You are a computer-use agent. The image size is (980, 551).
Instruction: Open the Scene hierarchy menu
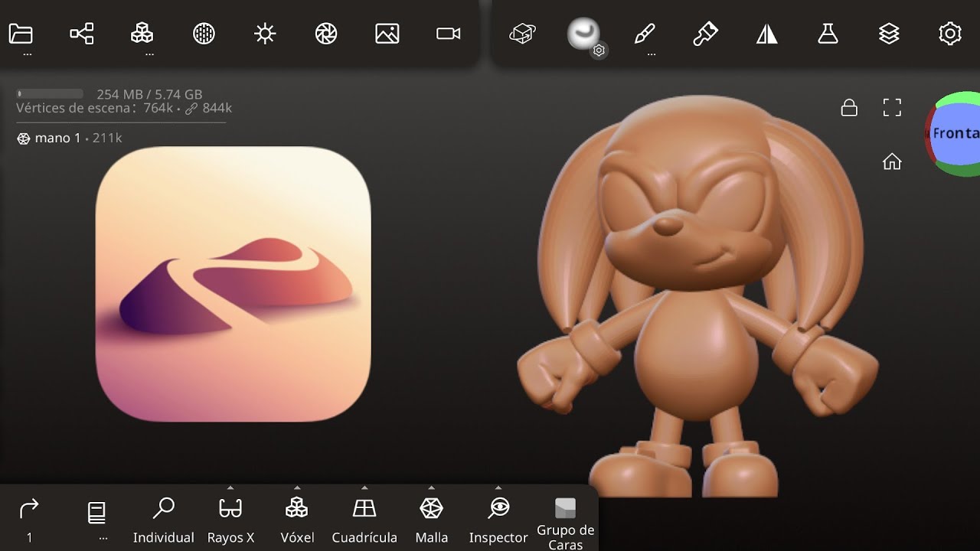[x=82, y=34]
